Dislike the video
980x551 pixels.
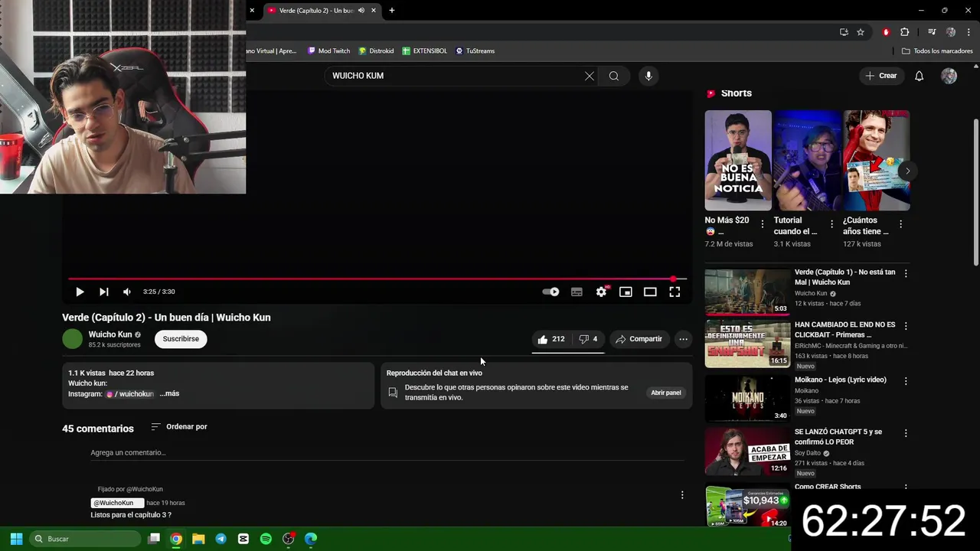click(588, 339)
